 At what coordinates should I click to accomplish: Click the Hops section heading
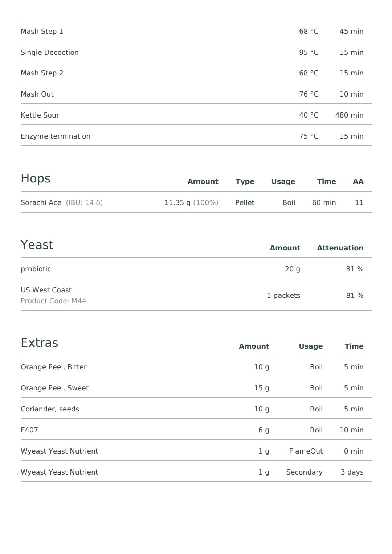36,178
